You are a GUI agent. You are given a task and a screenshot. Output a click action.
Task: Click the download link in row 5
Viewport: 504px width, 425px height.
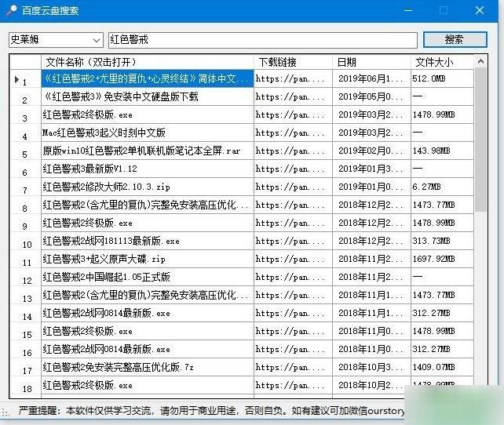click(x=293, y=151)
